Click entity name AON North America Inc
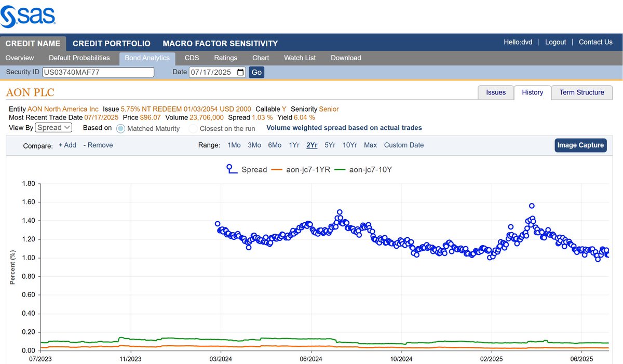This screenshot has width=623, height=364. tap(63, 109)
